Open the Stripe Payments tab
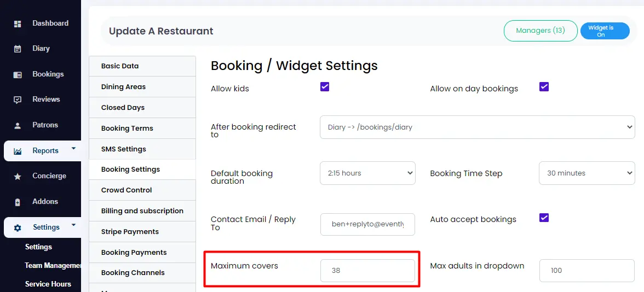This screenshot has width=644, height=292. tap(142, 232)
